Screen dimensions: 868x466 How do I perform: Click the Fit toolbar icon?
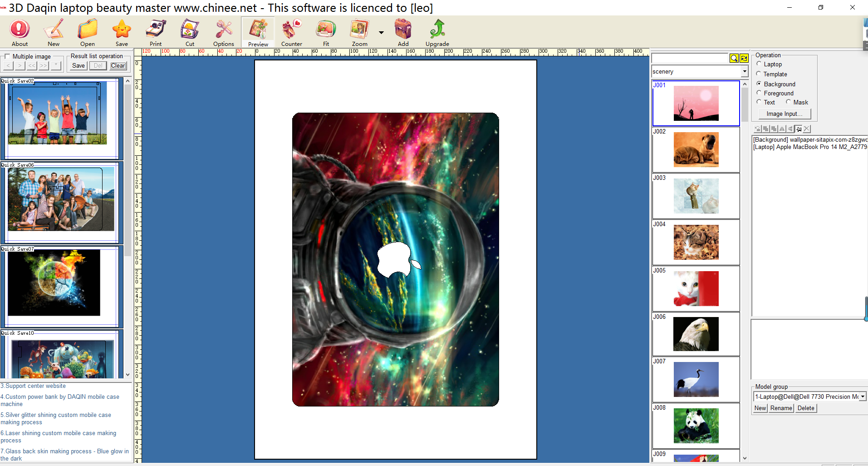(326, 33)
